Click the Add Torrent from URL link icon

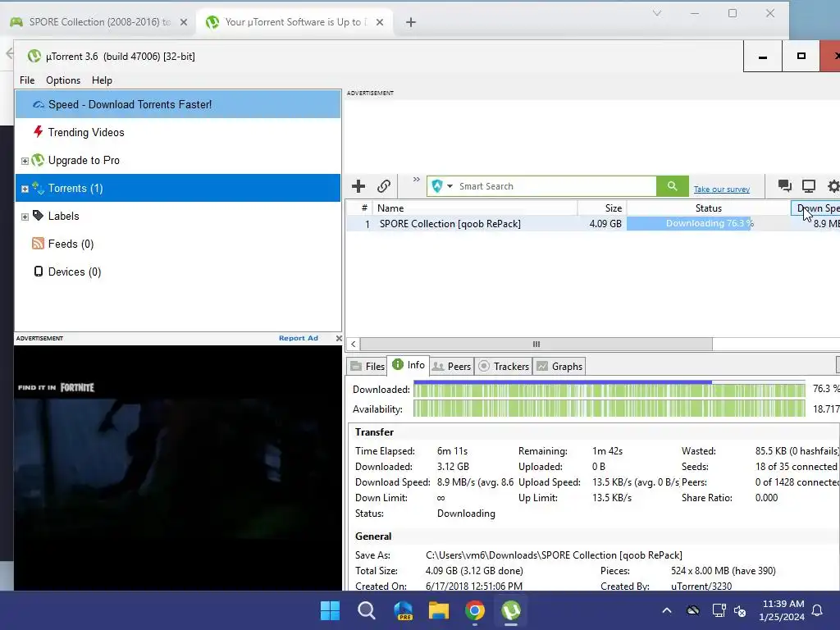coord(384,186)
